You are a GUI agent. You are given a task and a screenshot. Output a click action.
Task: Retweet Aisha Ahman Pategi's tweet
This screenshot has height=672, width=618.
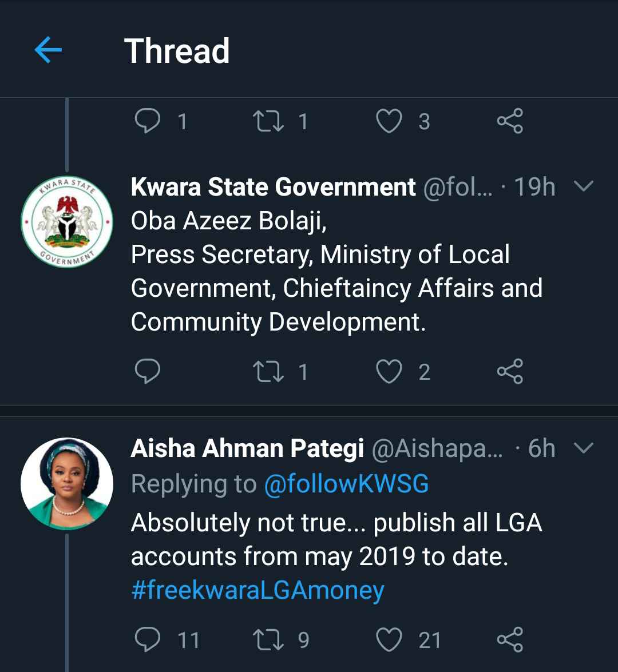268,639
